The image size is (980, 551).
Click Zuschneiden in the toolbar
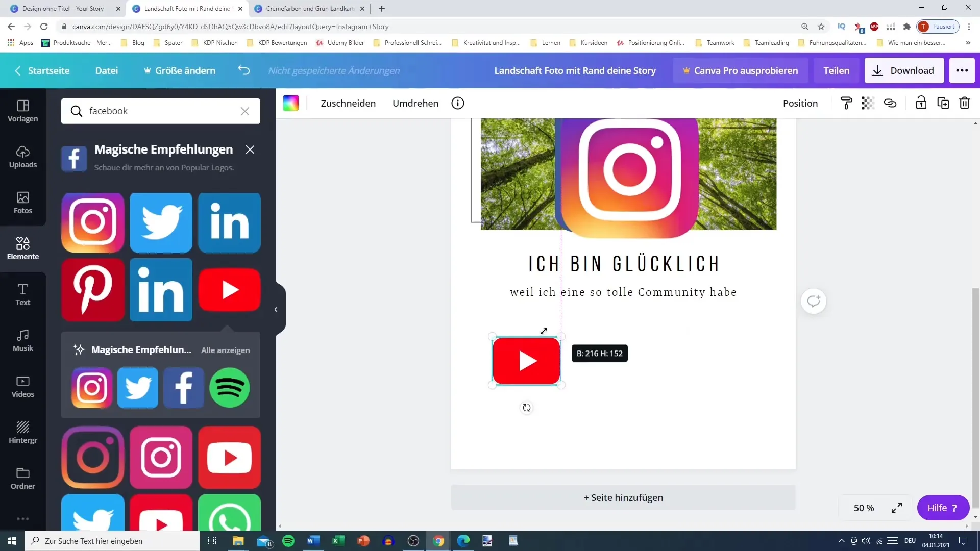348,103
